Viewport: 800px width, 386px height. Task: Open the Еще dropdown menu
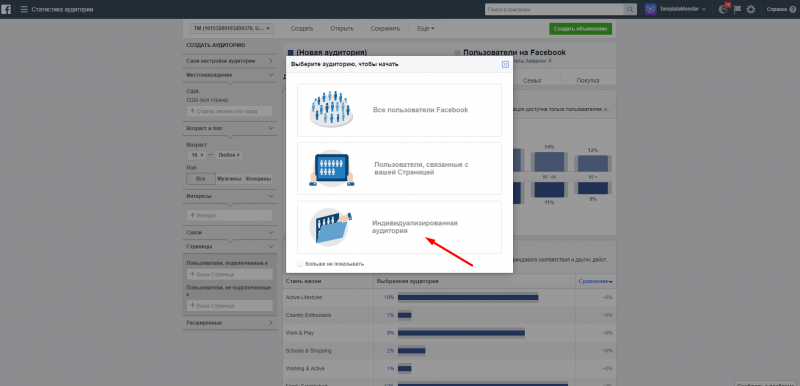coord(426,29)
